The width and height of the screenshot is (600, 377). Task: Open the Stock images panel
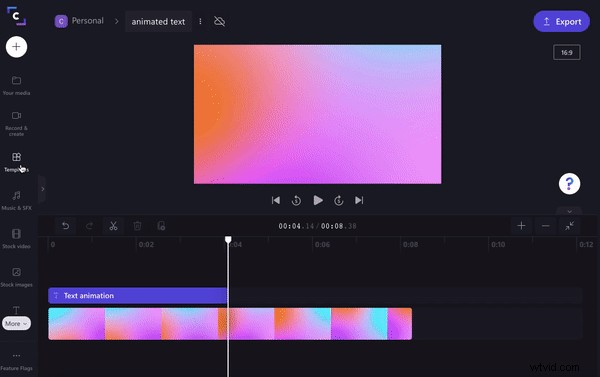pyautogui.click(x=16, y=277)
